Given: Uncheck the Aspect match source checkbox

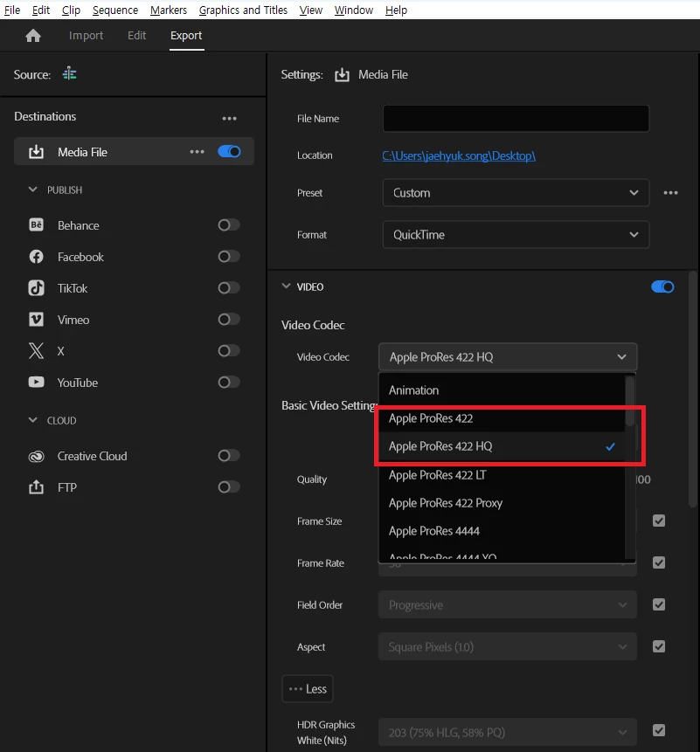Looking at the screenshot, I should (659, 646).
